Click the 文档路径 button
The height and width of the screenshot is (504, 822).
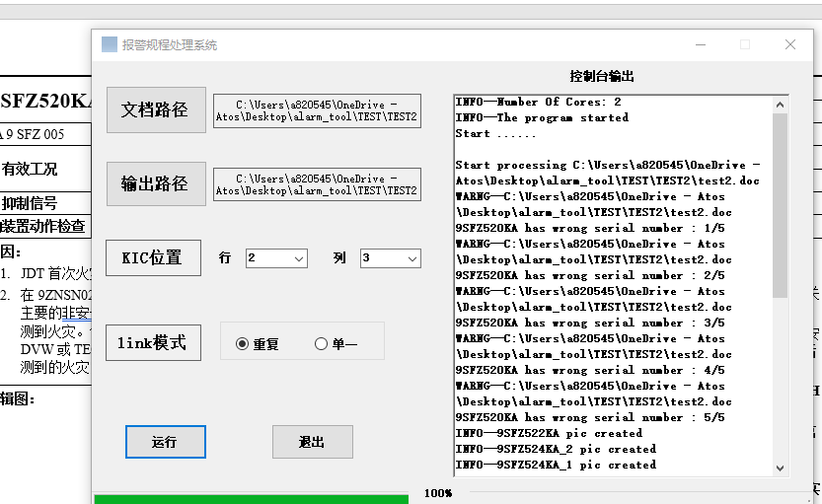155,109
